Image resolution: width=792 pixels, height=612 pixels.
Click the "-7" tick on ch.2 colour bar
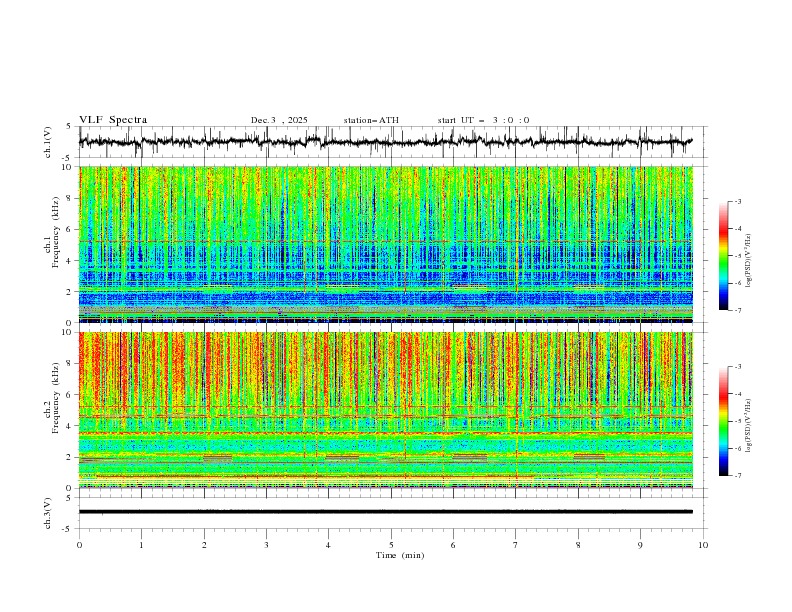pos(738,476)
